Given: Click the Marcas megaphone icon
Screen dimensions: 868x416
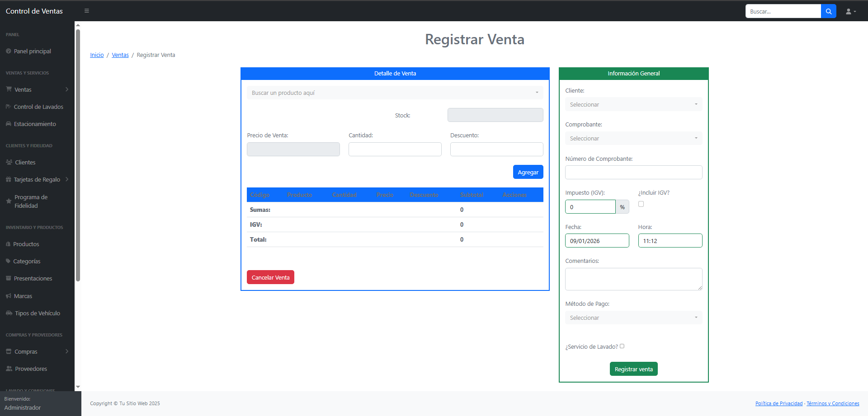Looking at the screenshot, I should [x=9, y=296].
